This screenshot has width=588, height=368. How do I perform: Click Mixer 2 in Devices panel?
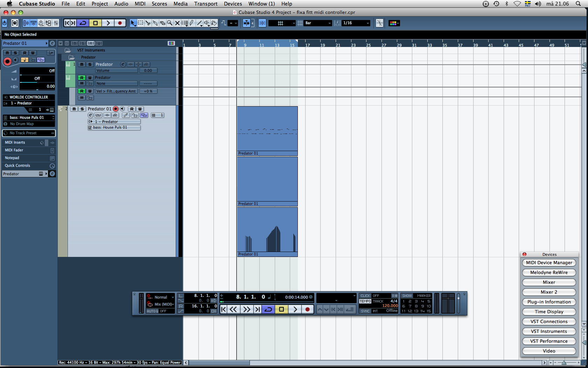549,292
